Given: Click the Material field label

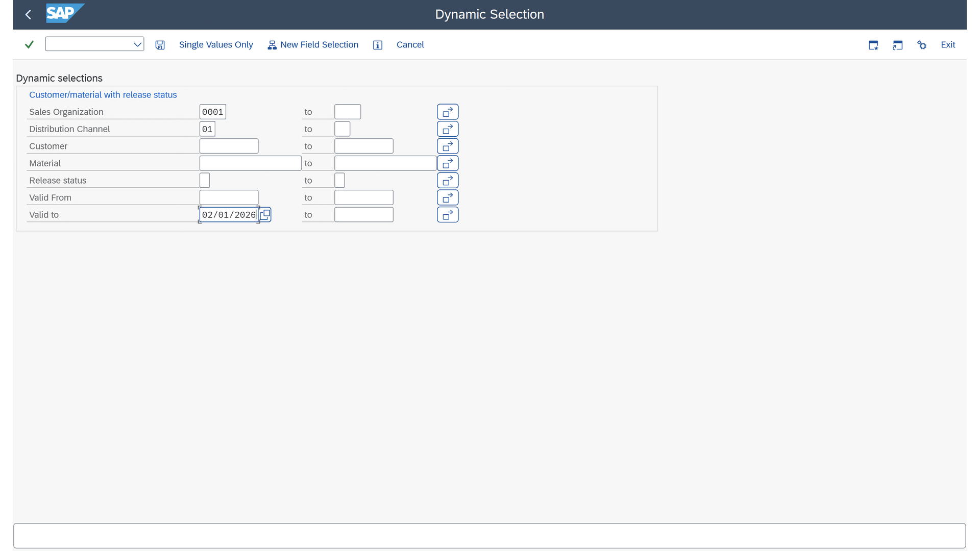Looking at the screenshot, I should [x=45, y=163].
